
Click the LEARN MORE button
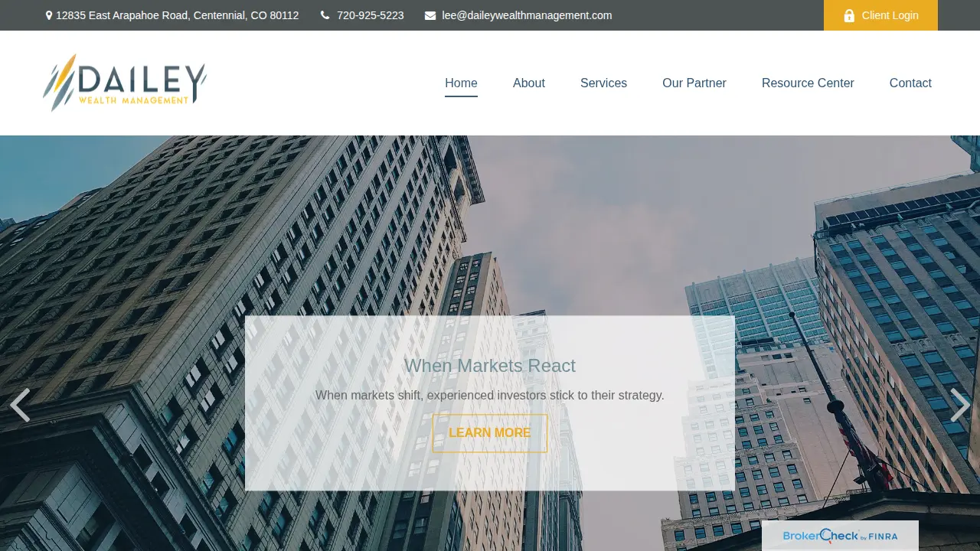pos(490,433)
